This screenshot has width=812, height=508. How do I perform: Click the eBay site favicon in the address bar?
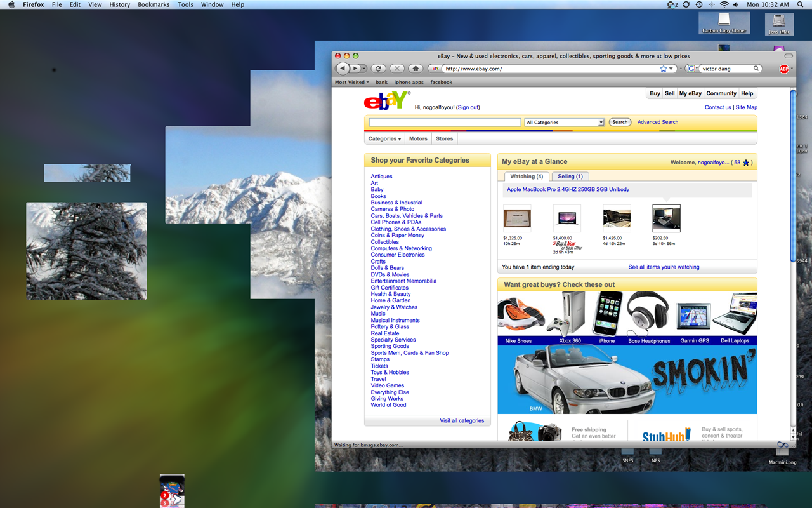tap(436, 69)
